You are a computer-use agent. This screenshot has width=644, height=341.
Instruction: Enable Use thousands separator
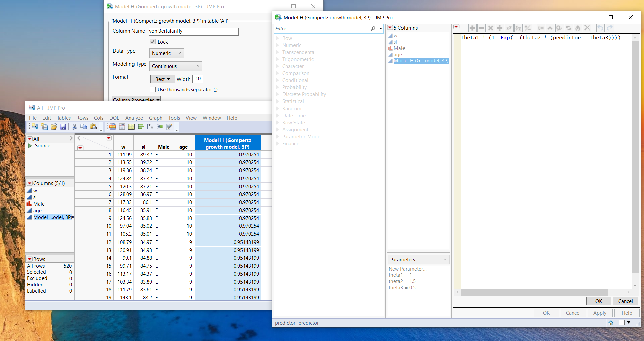pos(153,89)
